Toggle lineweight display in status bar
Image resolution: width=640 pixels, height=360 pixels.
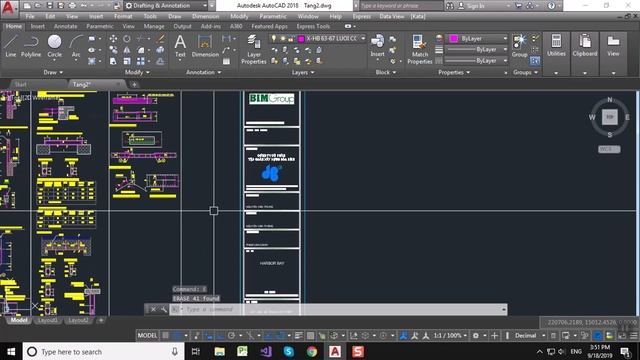click(x=298, y=336)
